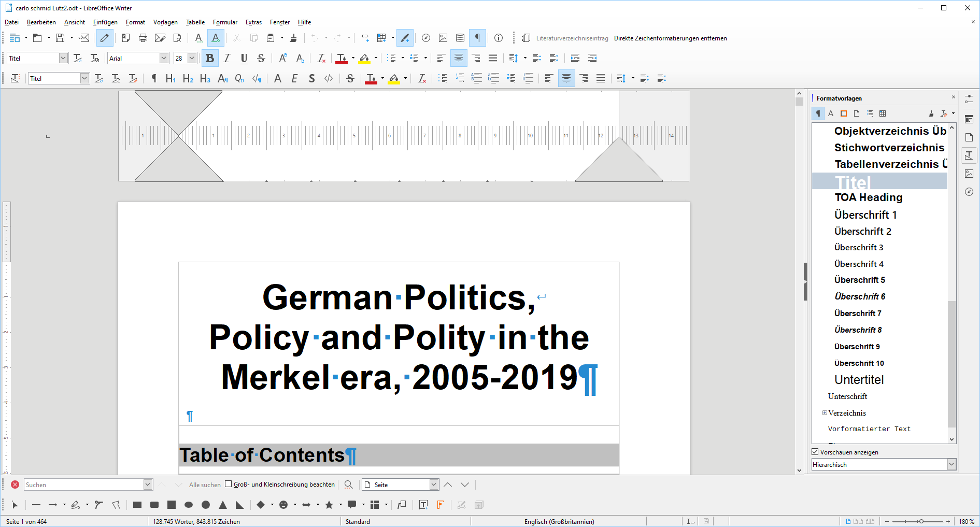Screen dimensions: 980x527
Task: Click the Heading 1 style icon
Action: pos(171,78)
